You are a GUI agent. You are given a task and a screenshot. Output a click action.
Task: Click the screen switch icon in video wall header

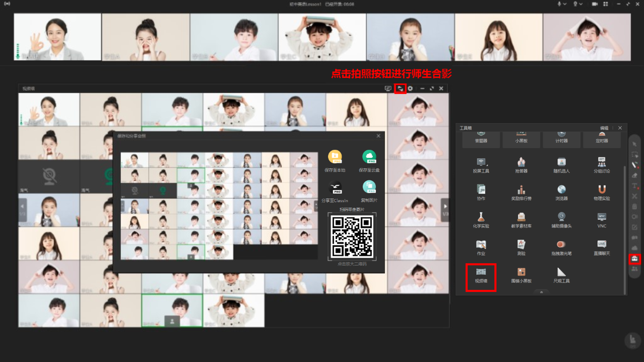[388, 88]
